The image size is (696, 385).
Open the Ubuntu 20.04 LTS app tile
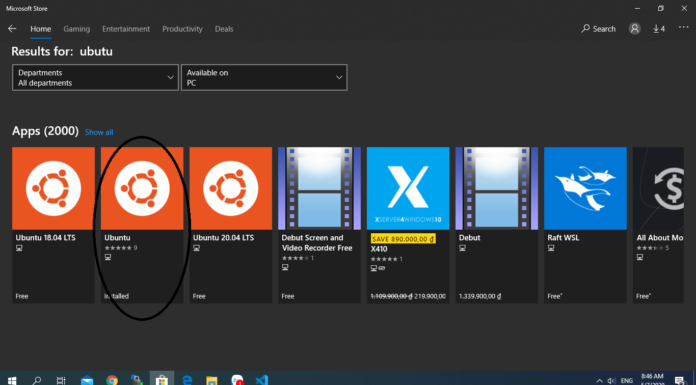(x=231, y=225)
